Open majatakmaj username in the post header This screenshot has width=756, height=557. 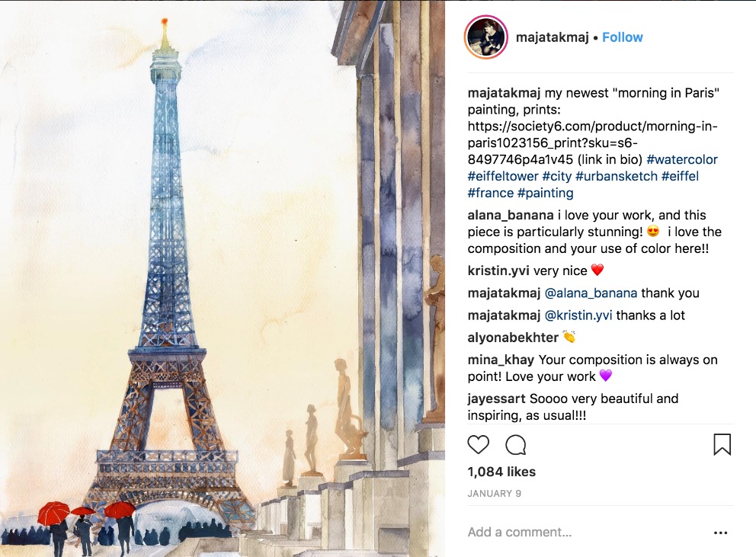click(x=552, y=37)
